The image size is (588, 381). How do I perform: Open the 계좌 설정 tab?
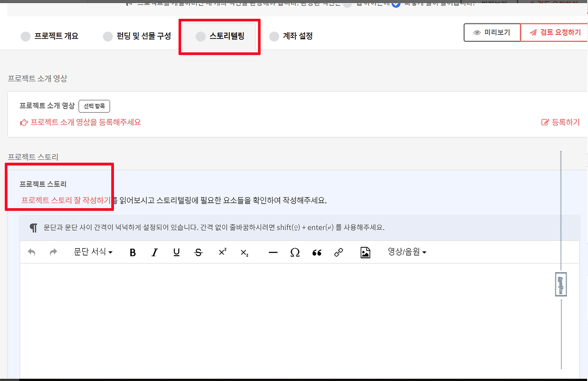point(291,36)
